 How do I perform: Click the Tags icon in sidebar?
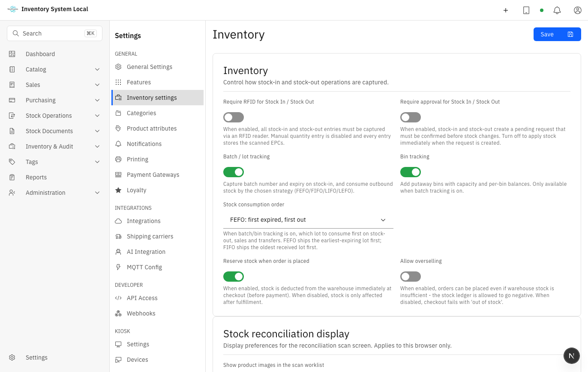12,162
